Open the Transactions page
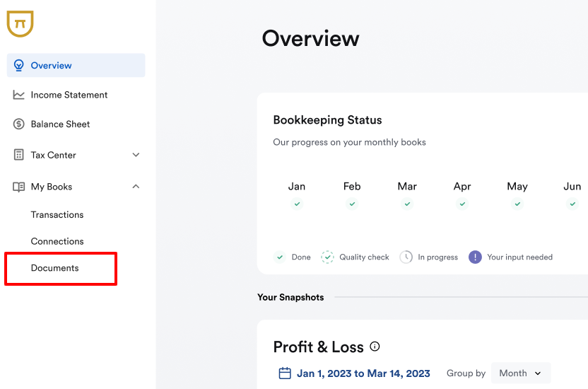This screenshot has height=389, width=588. (x=57, y=215)
